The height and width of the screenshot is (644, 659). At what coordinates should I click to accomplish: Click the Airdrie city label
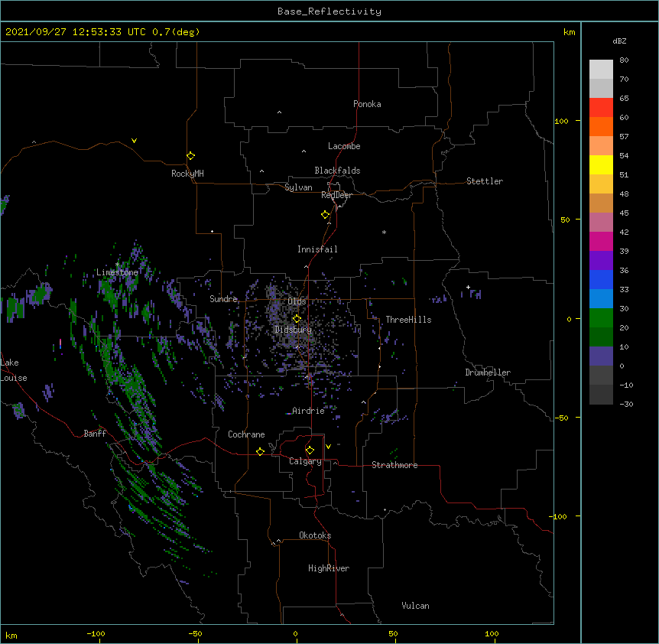[309, 411]
